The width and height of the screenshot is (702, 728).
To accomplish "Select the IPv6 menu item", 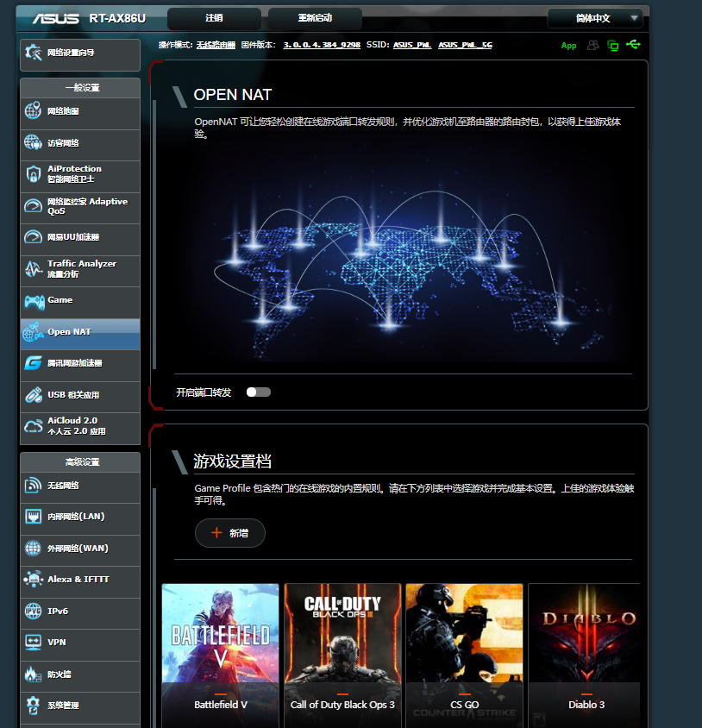I will (x=80, y=613).
